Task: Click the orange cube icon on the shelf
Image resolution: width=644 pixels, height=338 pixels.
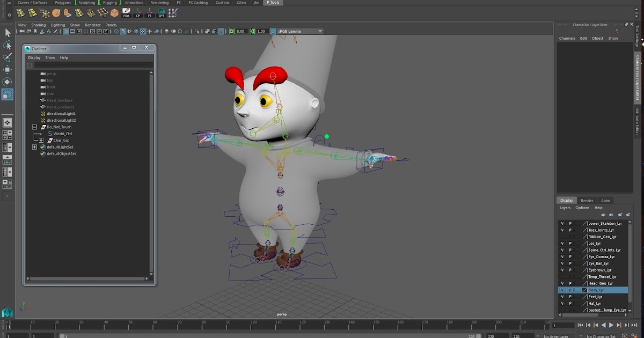Action: point(114,12)
